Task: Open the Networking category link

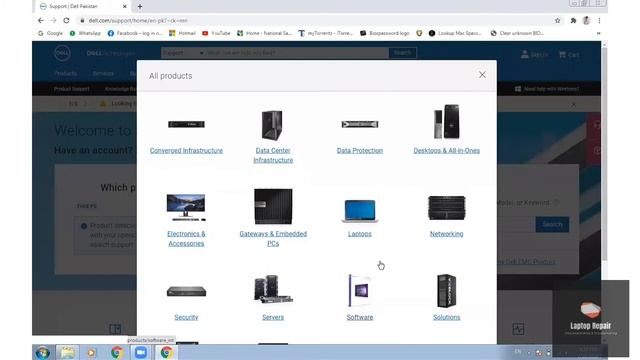Action: click(447, 234)
